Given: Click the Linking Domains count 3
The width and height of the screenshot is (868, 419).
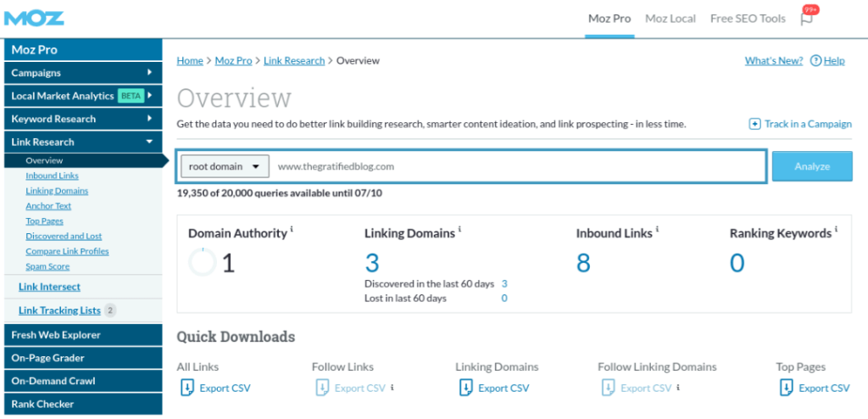Looking at the screenshot, I should tap(372, 263).
